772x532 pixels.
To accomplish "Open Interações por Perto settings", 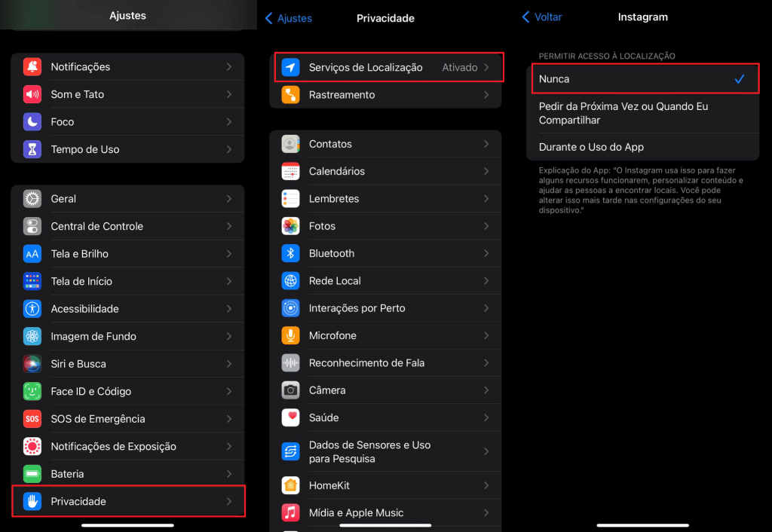I will point(385,308).
